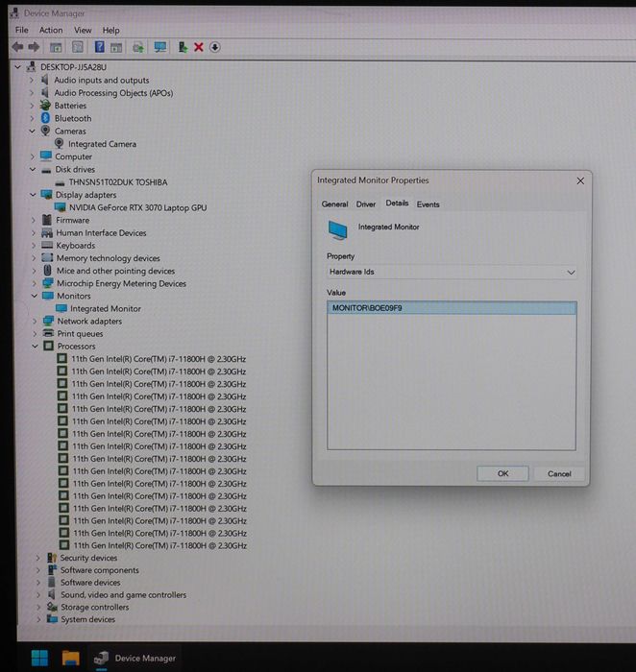Click Scan for hardware changes monitor icon
This screenshot has width=636, height=672.
coord(160,47)
